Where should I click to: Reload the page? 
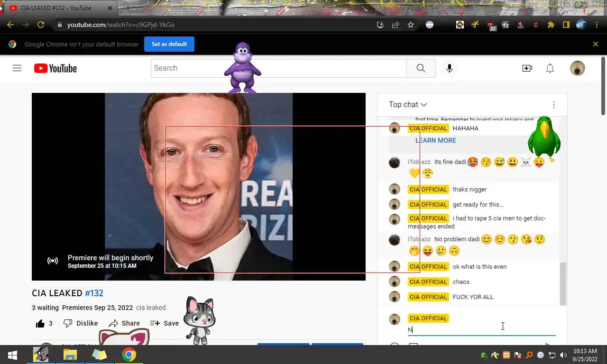pyautogui.click(x=41, y=25)
